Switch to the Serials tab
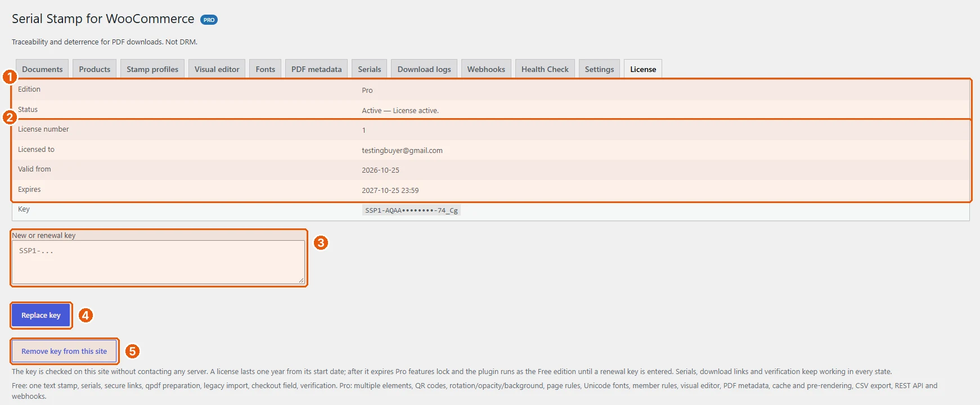The image size is (980, 405). (370, 69)
